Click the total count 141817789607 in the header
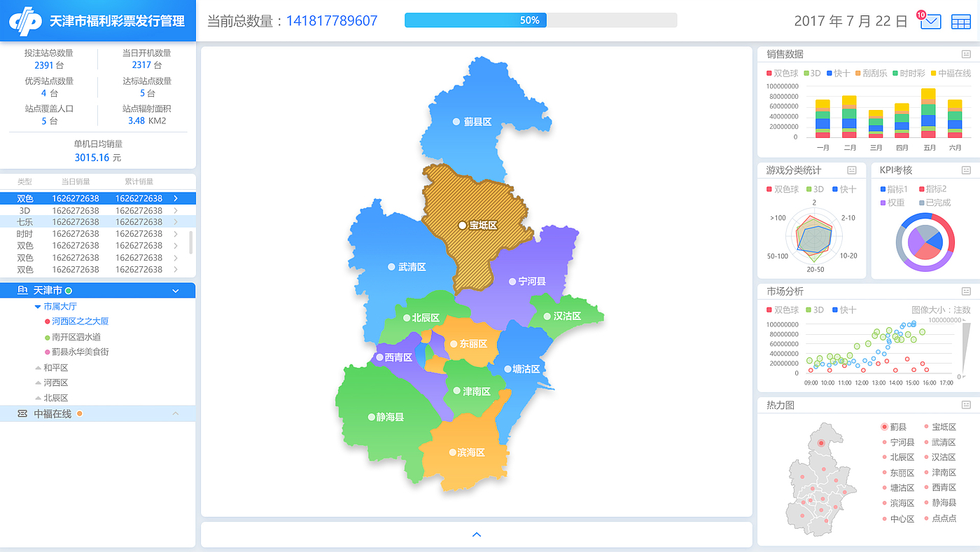 point(332,21)
